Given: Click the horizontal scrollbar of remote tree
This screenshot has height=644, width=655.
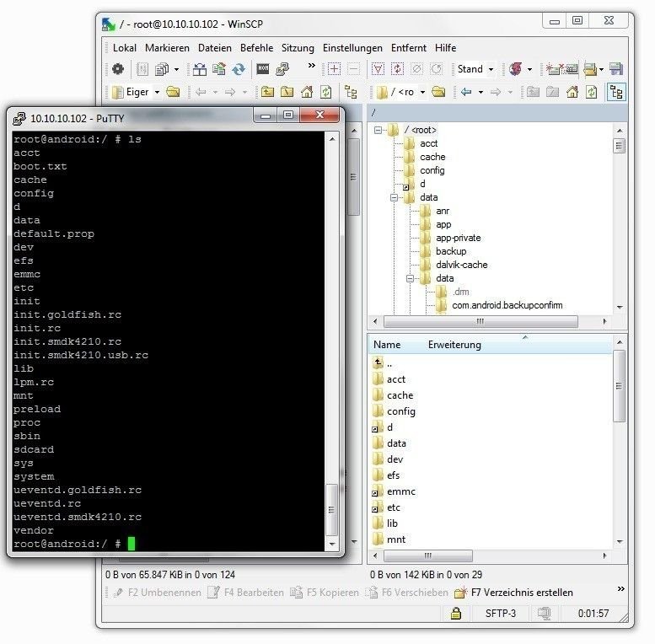Looking at the screenshot, I should point(481,322).
